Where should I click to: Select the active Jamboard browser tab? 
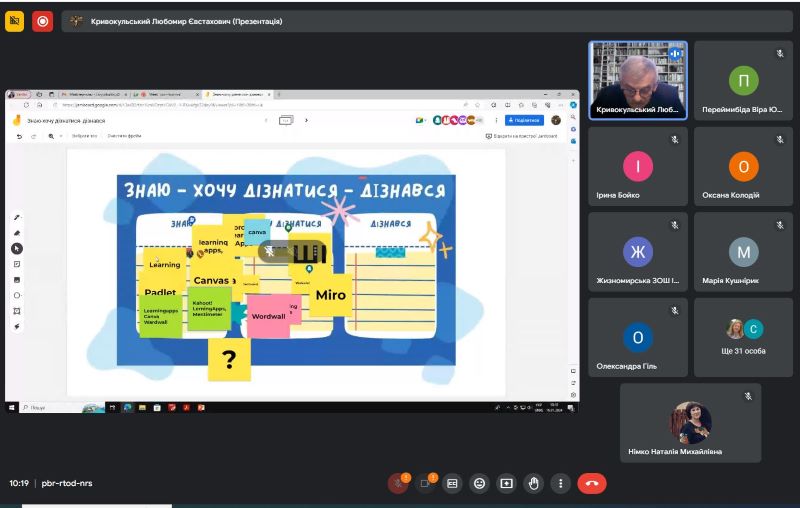click(x=238, y=94)
